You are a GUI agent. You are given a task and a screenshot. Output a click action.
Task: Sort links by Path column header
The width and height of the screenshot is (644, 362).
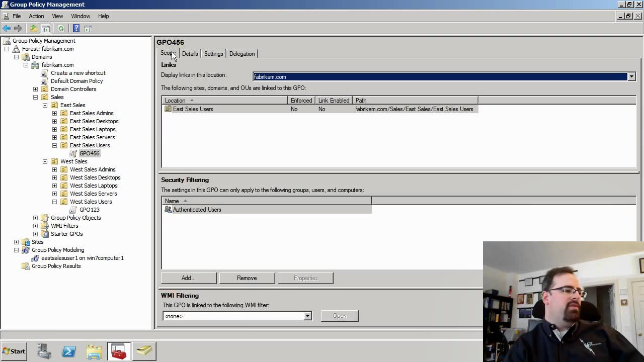415,101
